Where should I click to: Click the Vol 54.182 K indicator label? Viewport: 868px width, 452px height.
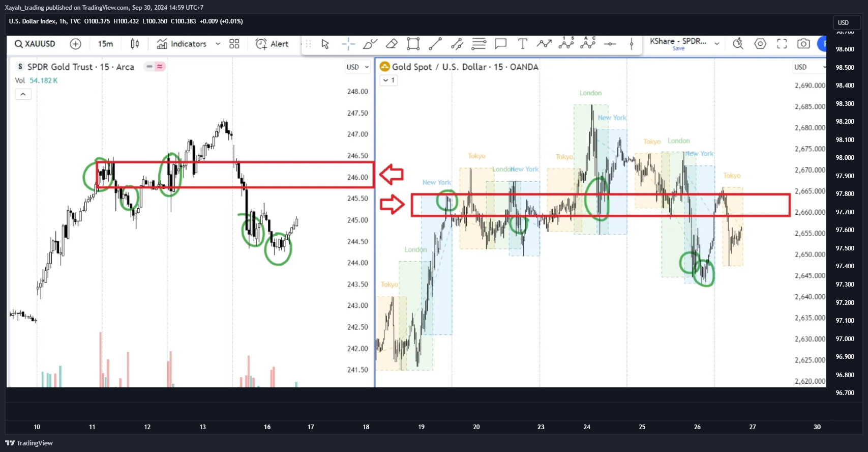pyautogui.click(x=36, y=80)
